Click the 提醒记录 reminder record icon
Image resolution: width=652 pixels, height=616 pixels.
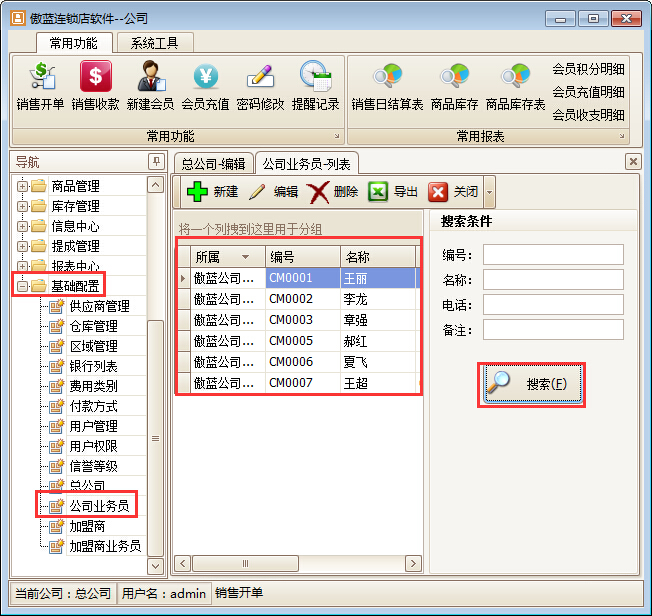coord(315,78)
